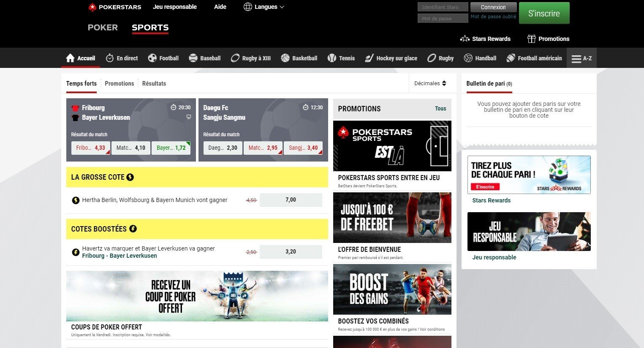Add the 7,00 grosse cote bet
Screen dimensions: 644x348
(x=291, y=200)
